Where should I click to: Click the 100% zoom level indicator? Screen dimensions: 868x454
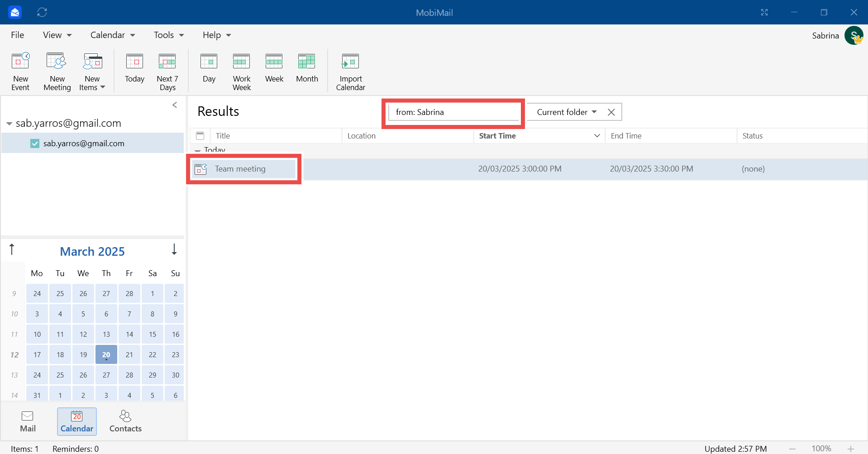(821, 449)
